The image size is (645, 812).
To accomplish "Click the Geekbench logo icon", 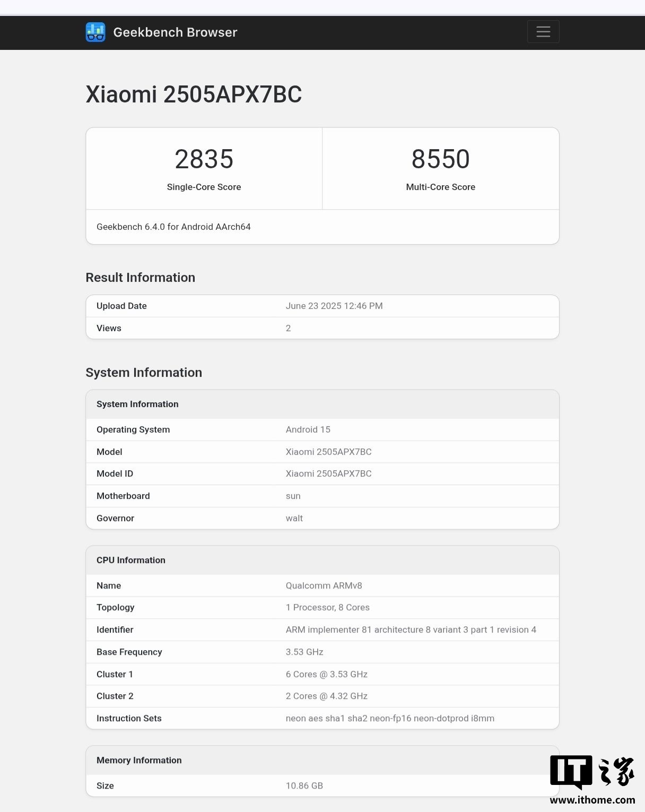I will coord(95,32).
